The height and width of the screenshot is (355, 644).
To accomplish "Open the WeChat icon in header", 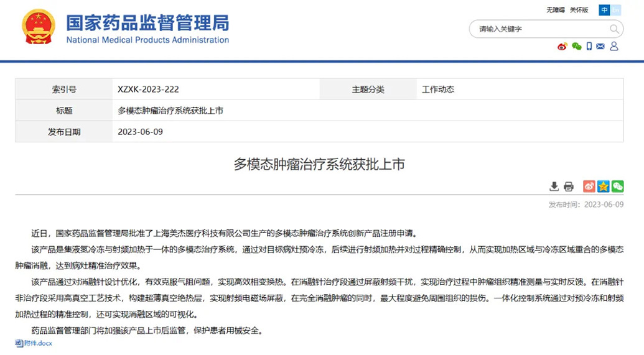I will click(577, 47).
